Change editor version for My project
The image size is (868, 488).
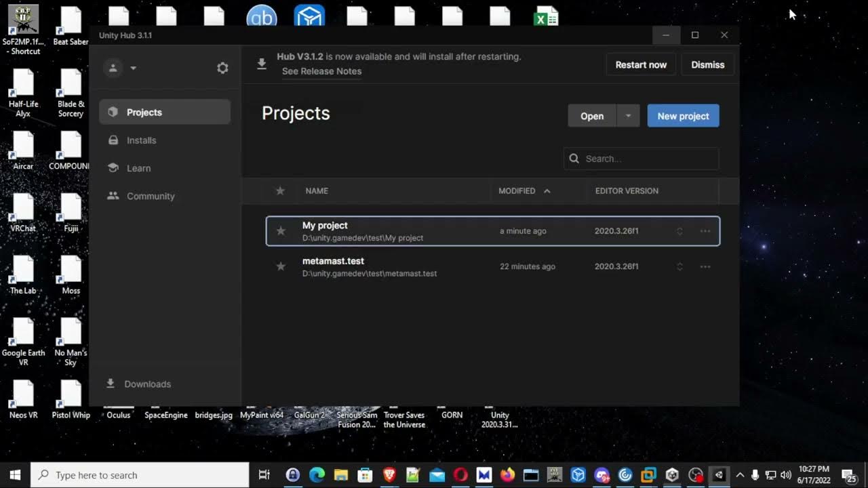tap(679, 231)
